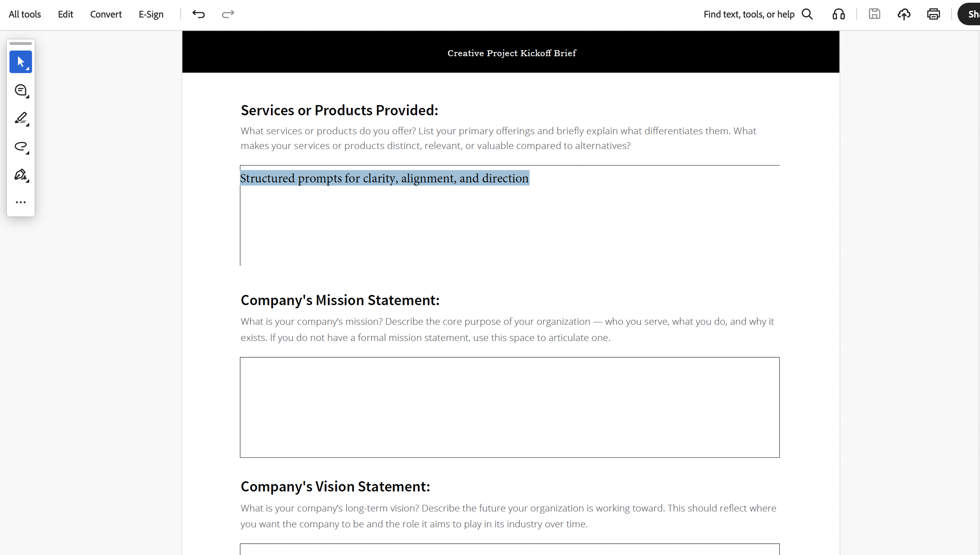The height and width of the screenshot is (555, 980).
Task: Open the fill and sign pen tool
Action: point(20,175)
